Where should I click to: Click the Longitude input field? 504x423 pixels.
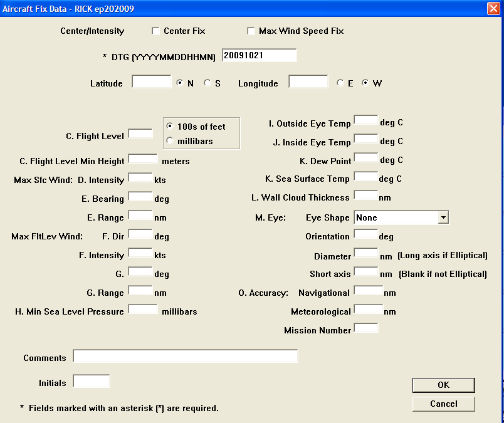pos(308,81)
